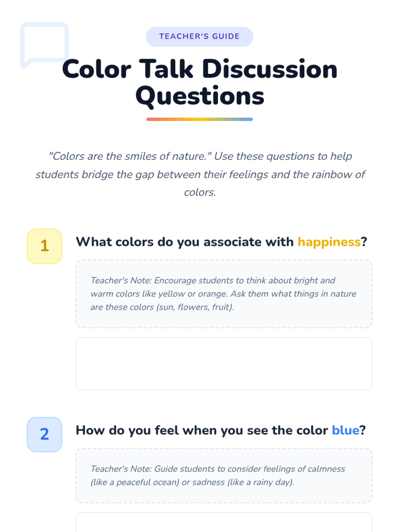
Task: Click the speech bubble icon
Action: (44, 43)
